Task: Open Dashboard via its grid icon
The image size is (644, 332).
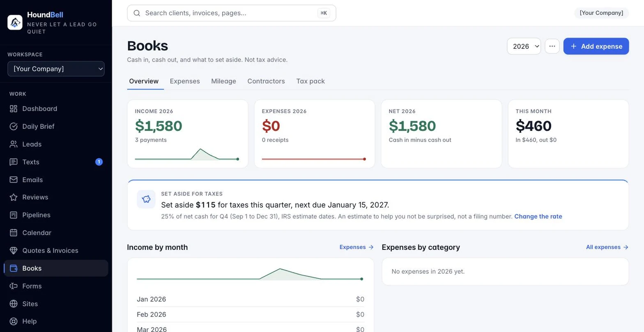Action: tap(14, 109)
